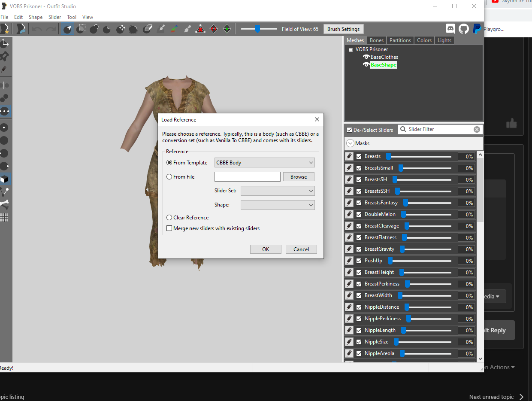Uncheck the NippleSize slider checkbox
Screen dimensions: 532x401
click(x=359, y=342)
